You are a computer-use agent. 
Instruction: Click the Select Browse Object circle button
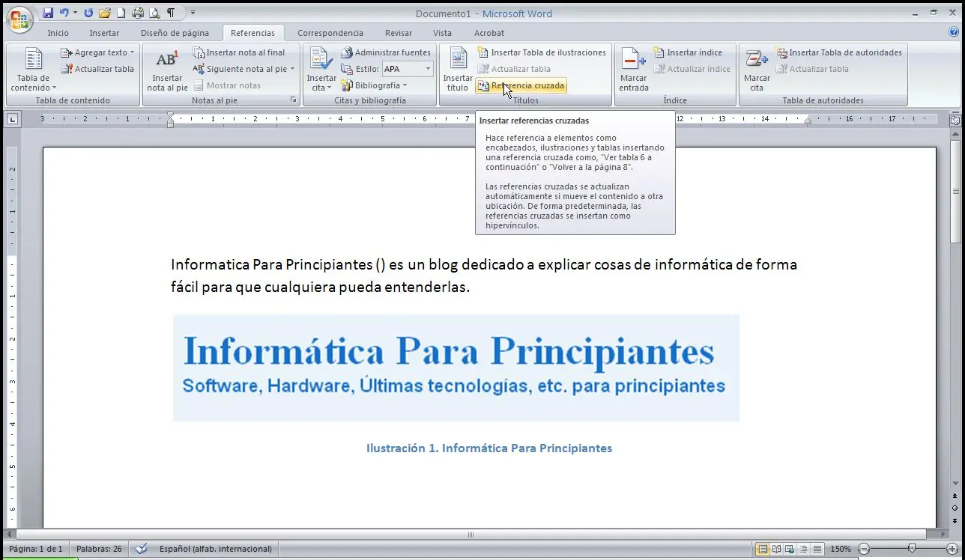point(955,507)
